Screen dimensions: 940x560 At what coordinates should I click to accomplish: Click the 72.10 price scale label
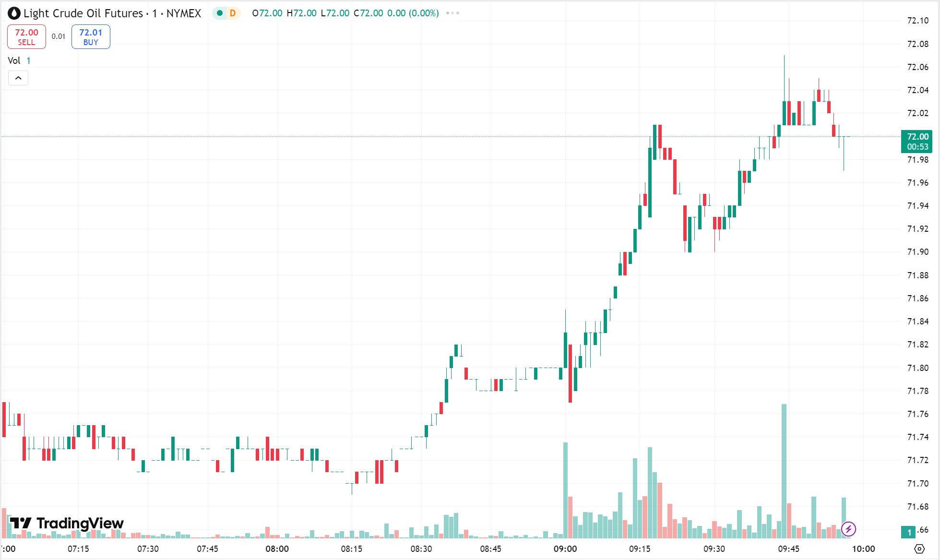pyautogui.click(x=918, y=21)
